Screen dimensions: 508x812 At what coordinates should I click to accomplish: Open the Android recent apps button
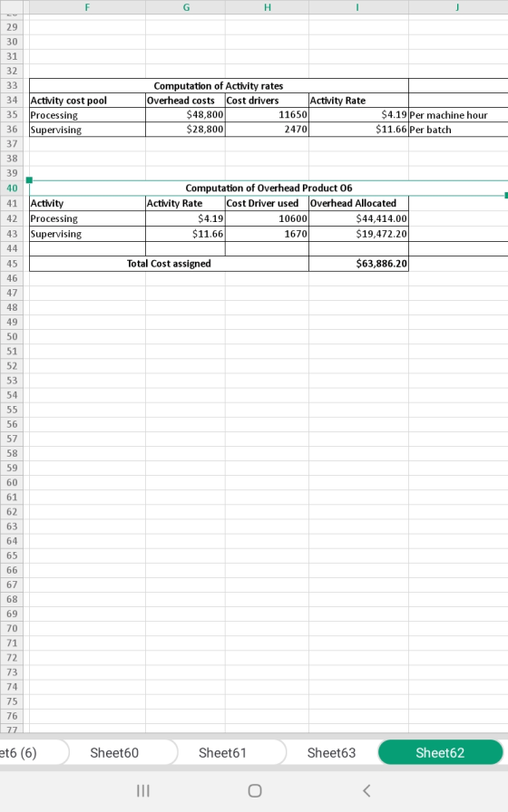pos(143,791)
